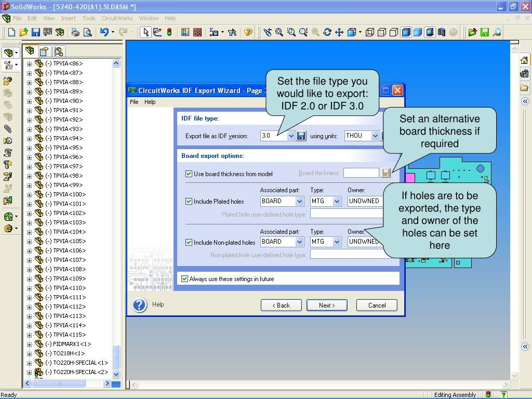Uncheck Always use these settings in future
This screenshot has height=399, width=532.
184,279
